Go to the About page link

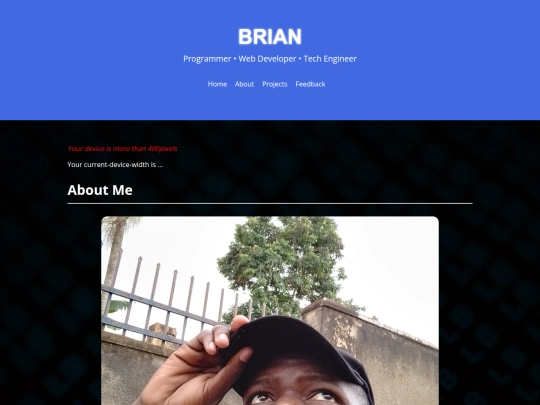tap(244, 84)
